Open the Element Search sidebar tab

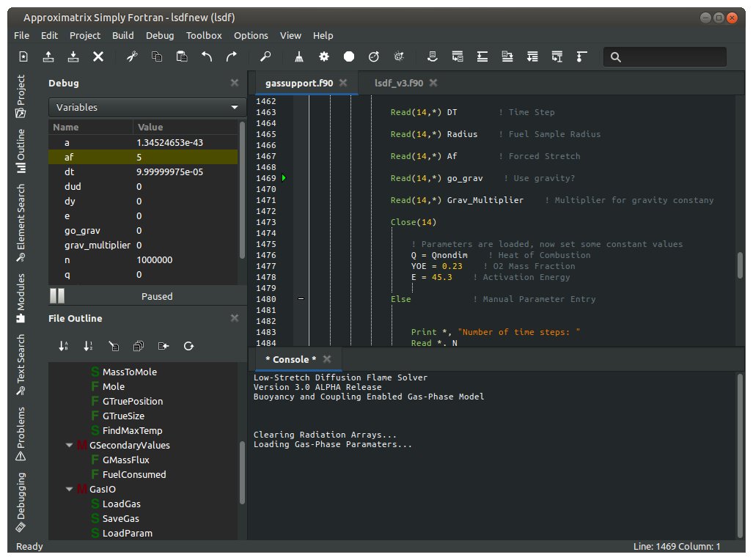pos(21,223)
